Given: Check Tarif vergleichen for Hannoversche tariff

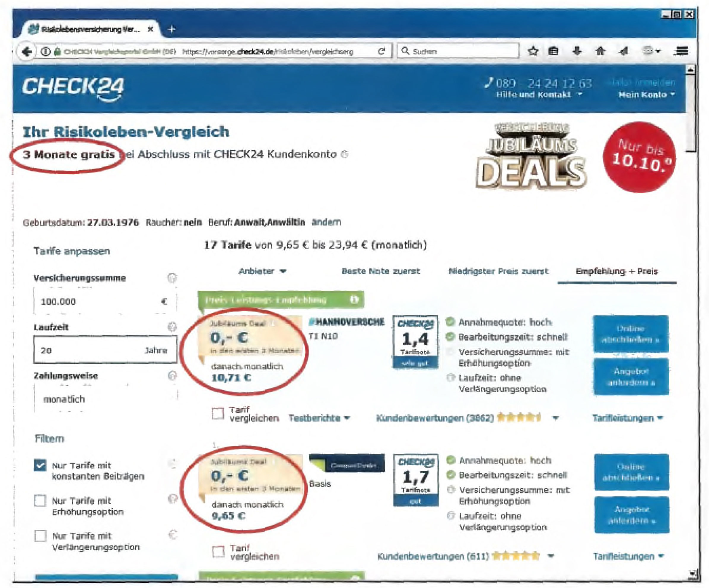Looking at the screenshot, I should coord(218,413).
